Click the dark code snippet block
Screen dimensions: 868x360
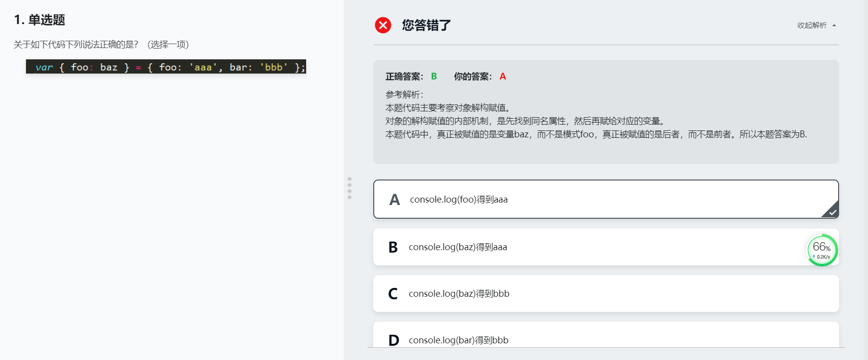pos(166,67)
